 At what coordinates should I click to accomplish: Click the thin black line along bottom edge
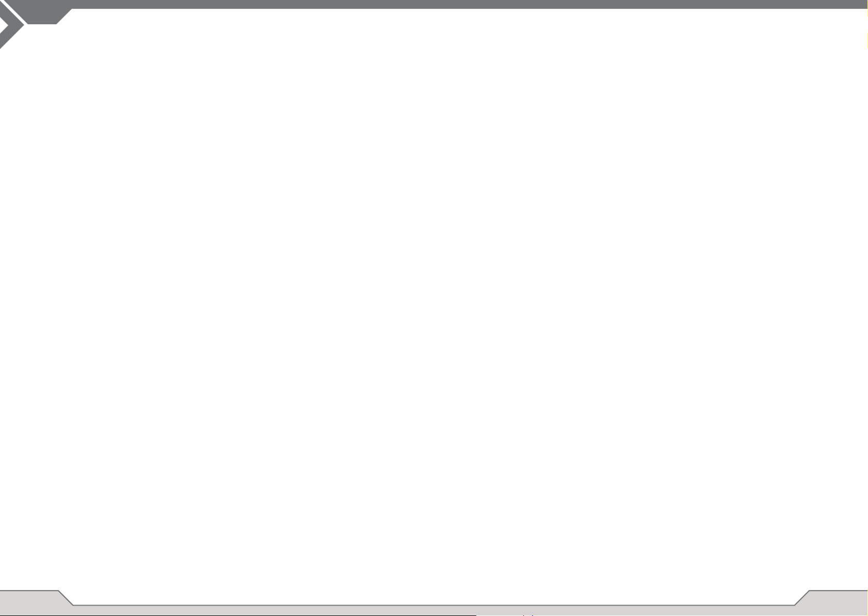pyautogui.click(x=238, y=615)
